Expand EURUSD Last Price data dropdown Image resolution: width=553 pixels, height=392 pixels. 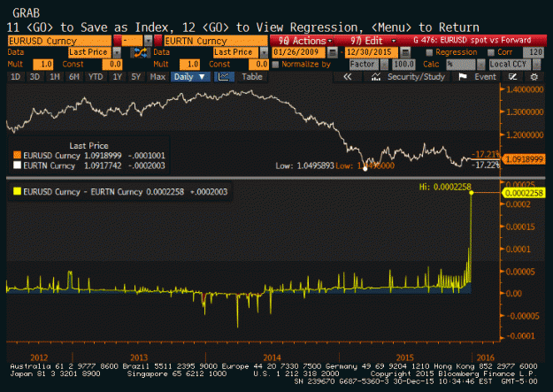click(x=117, y=53)
